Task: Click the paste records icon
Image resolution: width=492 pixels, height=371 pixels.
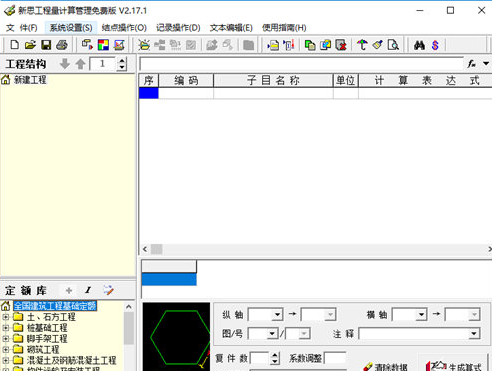Action: pos(326,45)
